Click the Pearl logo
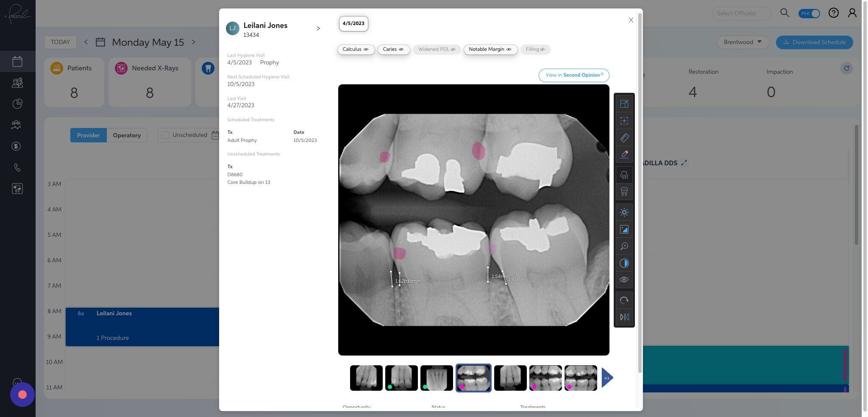 (x=17, y=15)
